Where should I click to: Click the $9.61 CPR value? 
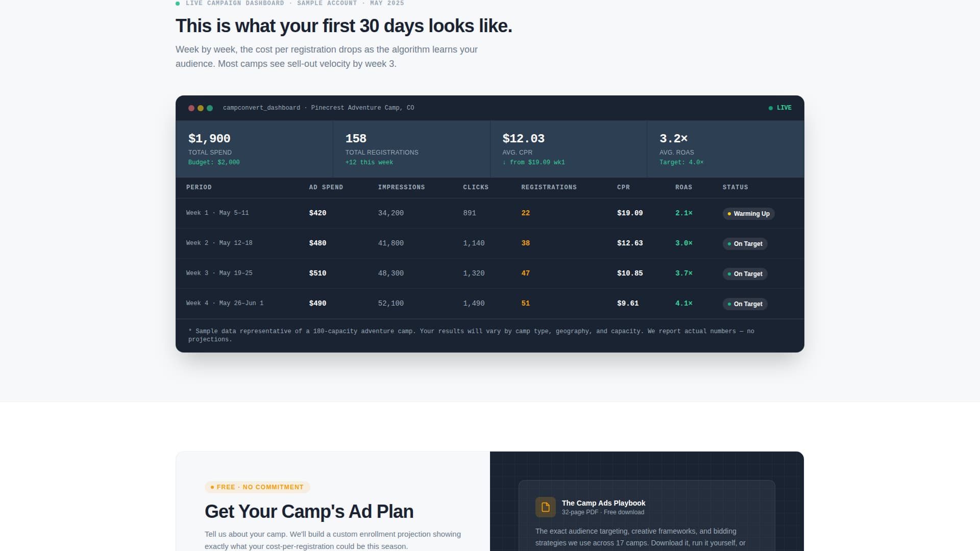[628, 304]
